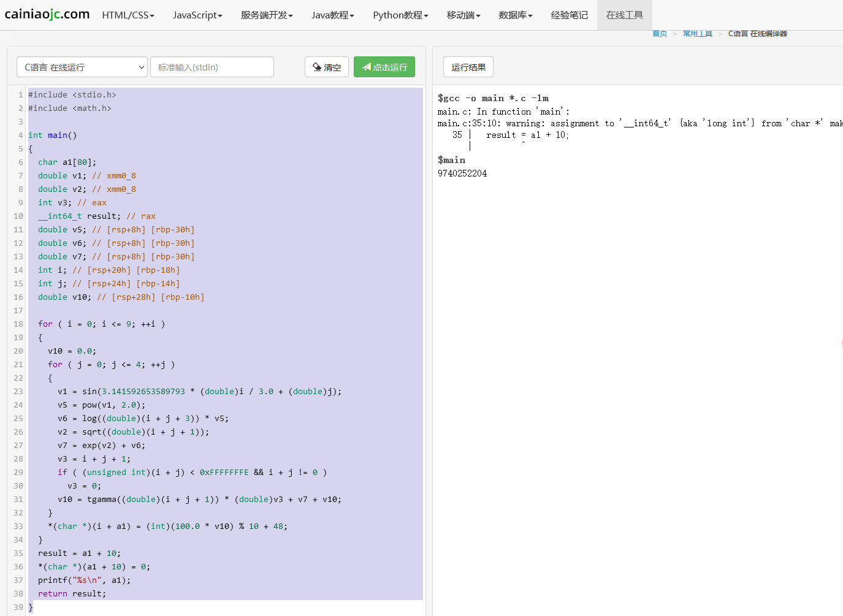
Task: Click line number 39 in the gutter
Action: pos(18,607)
